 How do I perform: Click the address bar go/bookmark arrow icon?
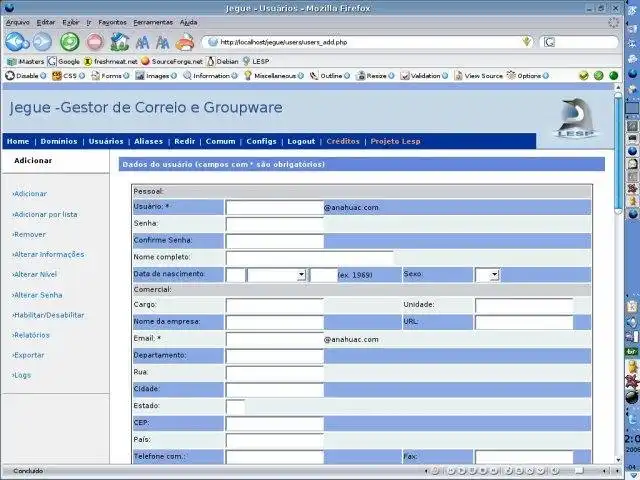pyautogui.click(x=527, y=42)
